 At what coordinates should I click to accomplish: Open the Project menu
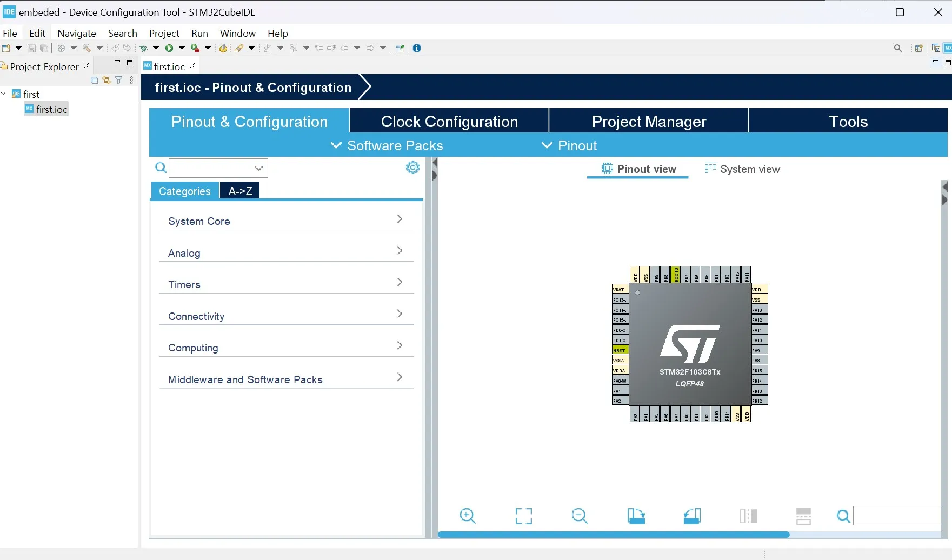[164, 33]
